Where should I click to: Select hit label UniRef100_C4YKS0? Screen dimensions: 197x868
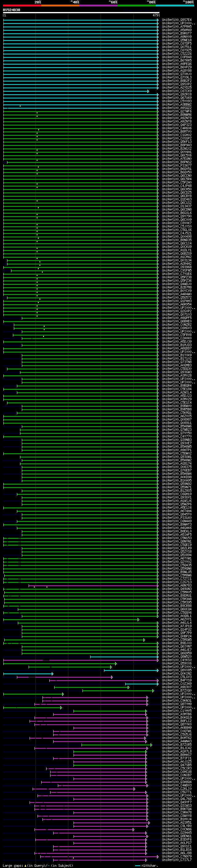[177, 660]
